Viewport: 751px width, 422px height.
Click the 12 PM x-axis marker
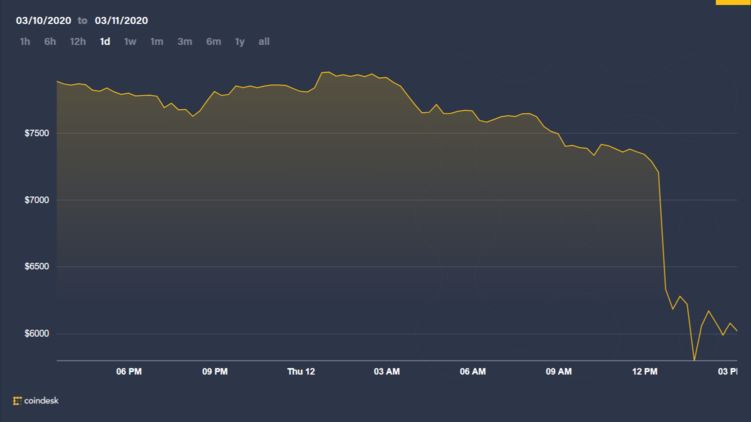(x=645, y=371)
